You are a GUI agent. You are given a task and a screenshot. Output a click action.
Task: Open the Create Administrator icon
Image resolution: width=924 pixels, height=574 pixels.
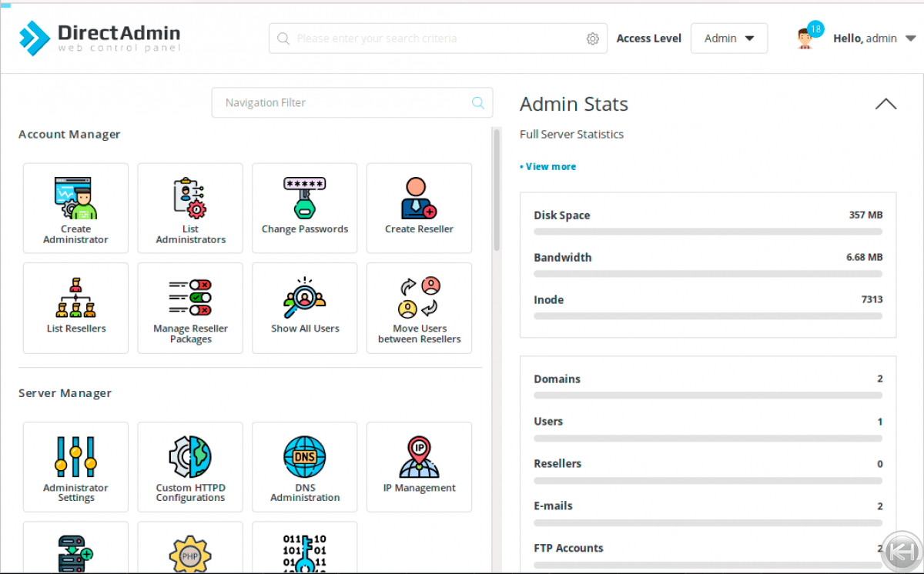(75, 208)
